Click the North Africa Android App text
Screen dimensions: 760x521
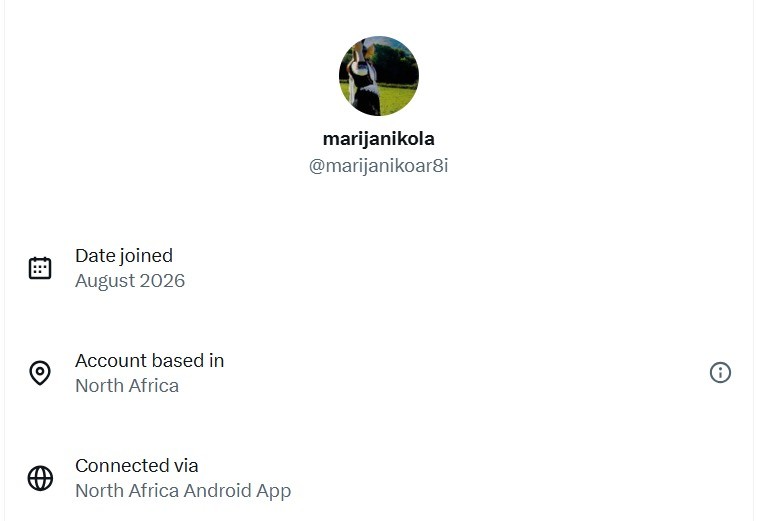[183, 490]
